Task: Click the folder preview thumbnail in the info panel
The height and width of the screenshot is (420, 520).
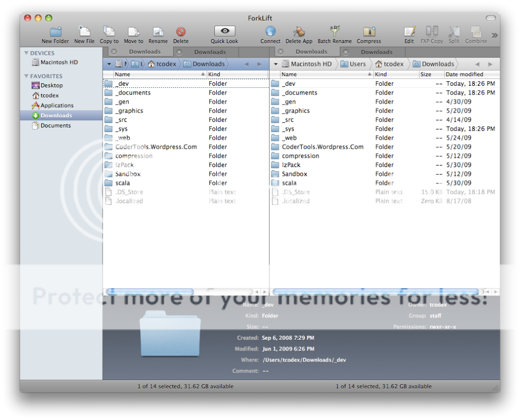Action: [x=170, y=334]
